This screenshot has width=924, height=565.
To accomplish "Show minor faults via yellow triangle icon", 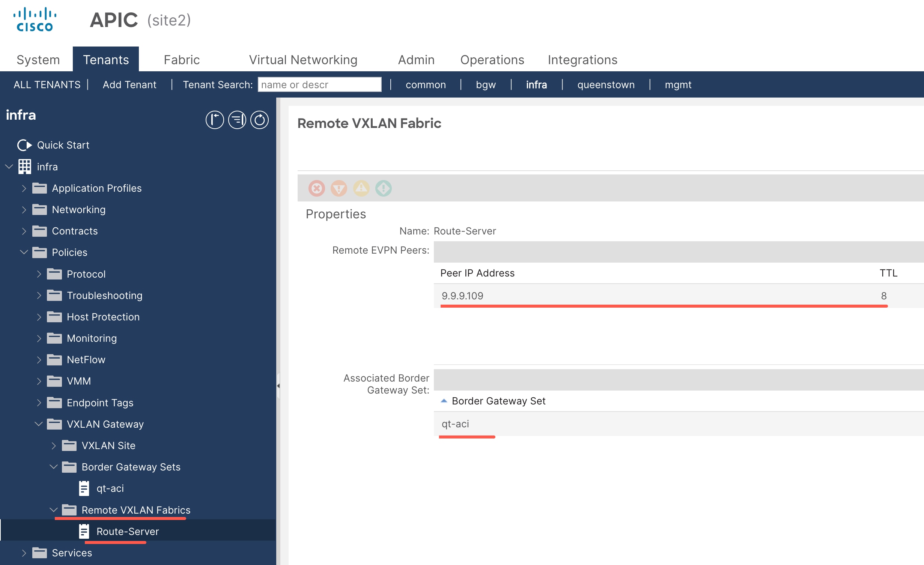I will [361, 188].
